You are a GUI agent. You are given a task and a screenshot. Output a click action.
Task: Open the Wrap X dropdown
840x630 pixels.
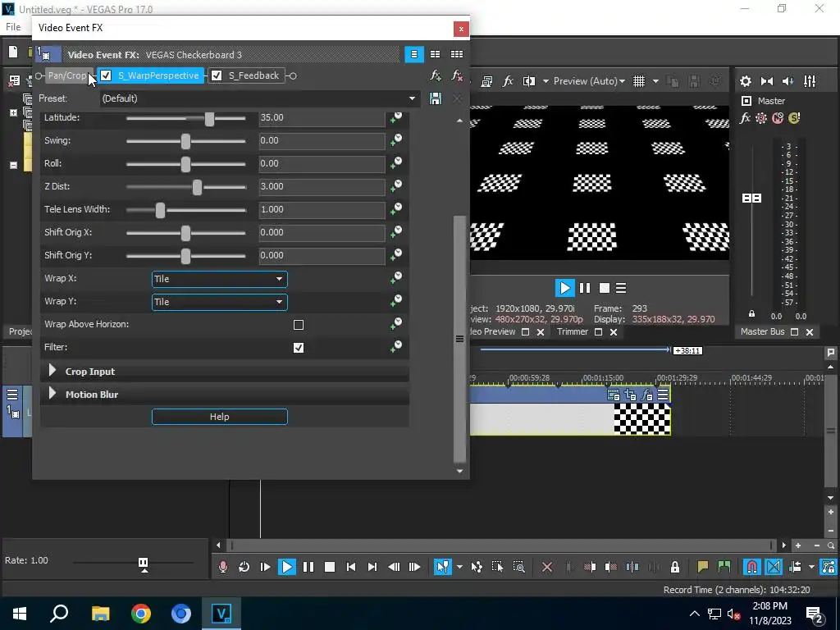pos(220,279)
